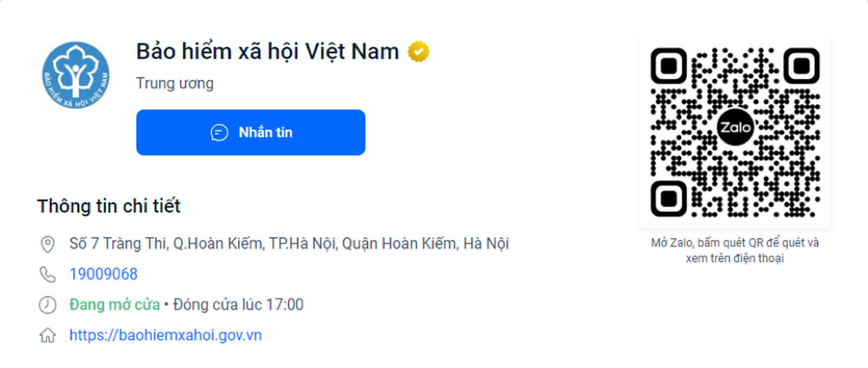Click the QR scan instruction caption

pos(735,250)
